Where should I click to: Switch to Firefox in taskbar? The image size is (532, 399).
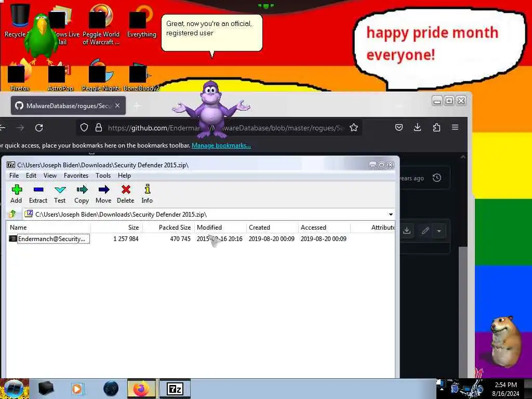point(142,389)
